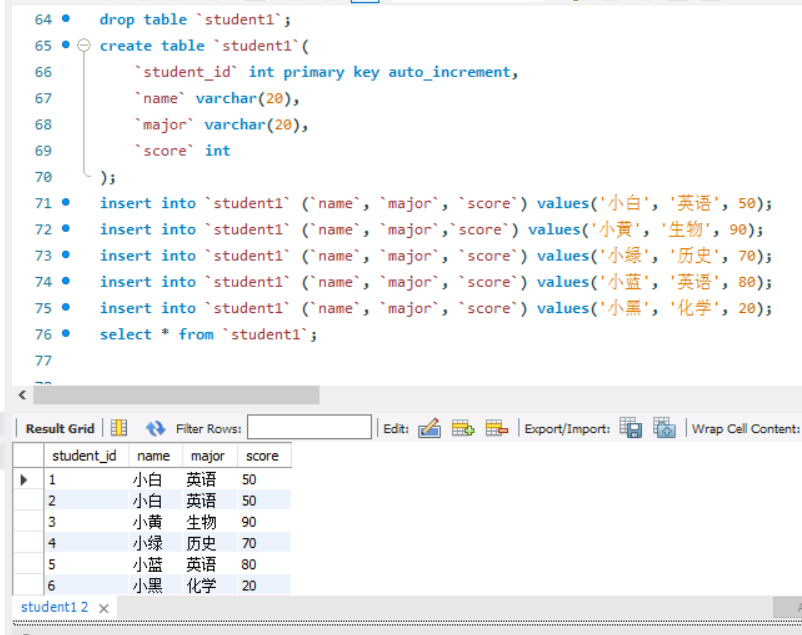
Task: Click the horizontal scrollbar left arrow
Action: pyautogui.click(x=22, y=395)
